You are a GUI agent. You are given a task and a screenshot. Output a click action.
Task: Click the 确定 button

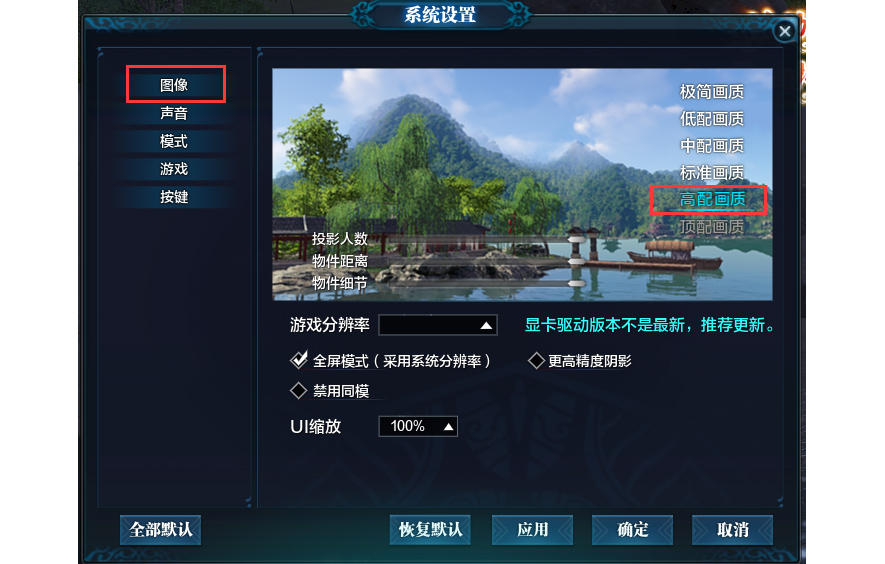632,530
